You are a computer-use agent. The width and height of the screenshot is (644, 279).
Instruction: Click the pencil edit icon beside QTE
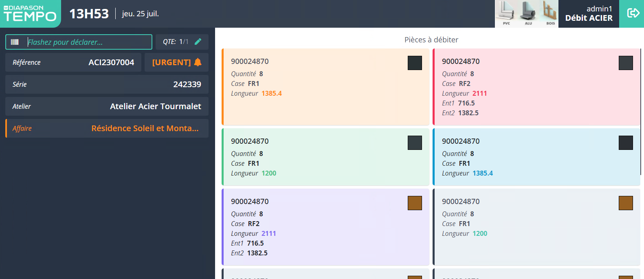click(198, 42)
